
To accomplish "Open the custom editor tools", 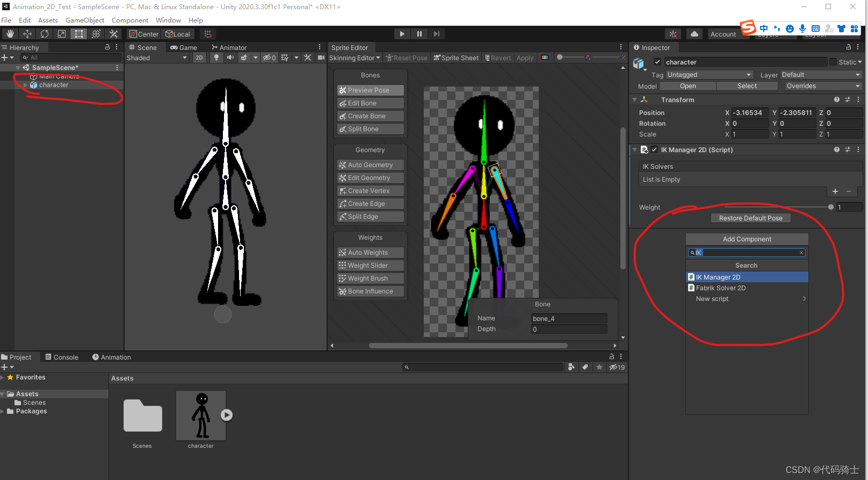I will click(113, 34).
